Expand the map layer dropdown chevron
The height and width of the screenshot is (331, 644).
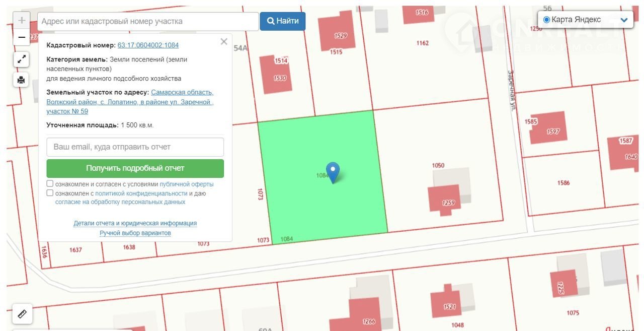624,20
